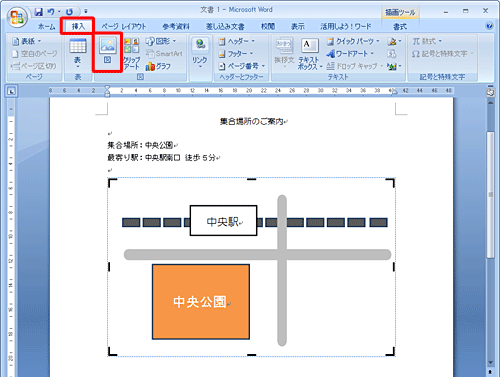Click the vertical scrollbar thumb
Screen dimensions: 500x377
(x=490, y=195)
